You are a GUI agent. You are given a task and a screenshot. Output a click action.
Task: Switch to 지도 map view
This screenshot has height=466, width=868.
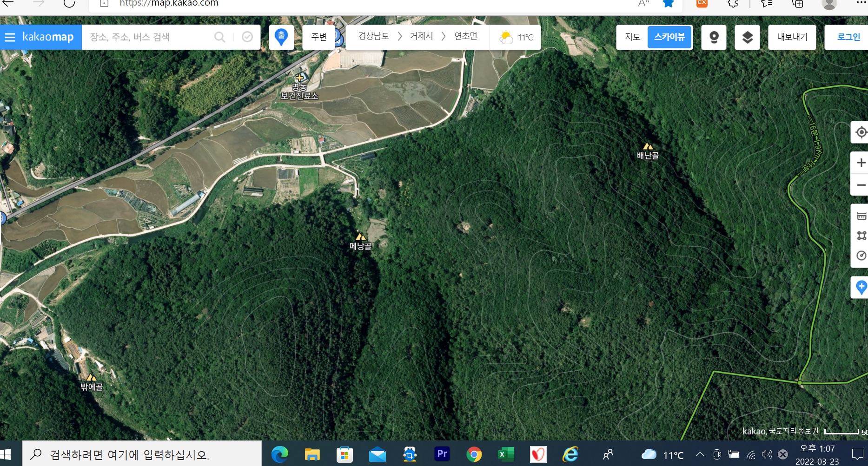point(632,37)
